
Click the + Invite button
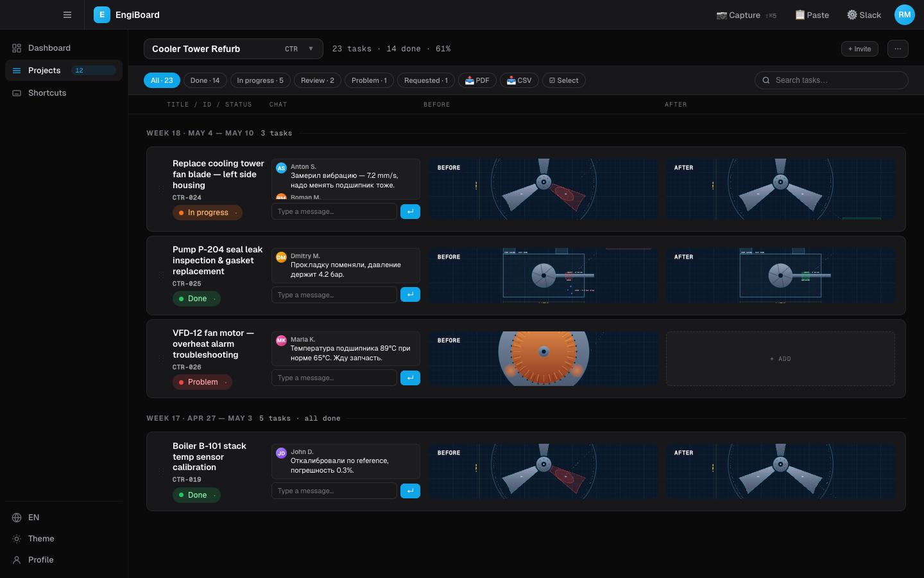pos(859,49)
